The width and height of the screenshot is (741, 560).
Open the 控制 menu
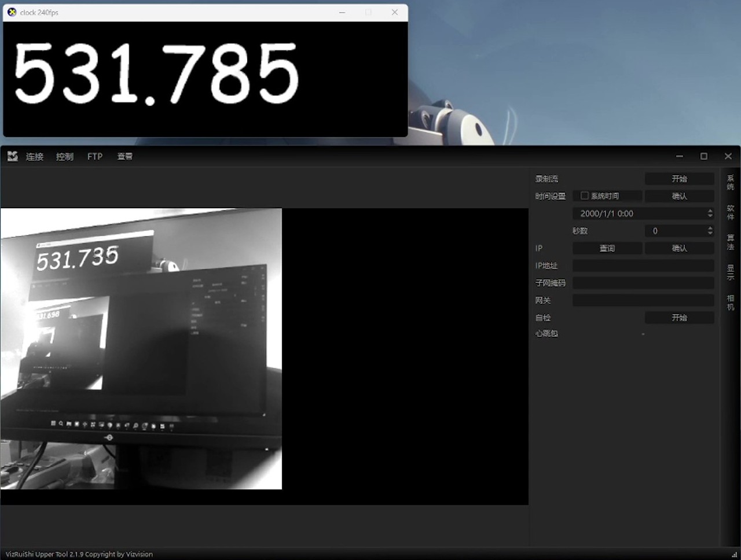click(x=65, y=157)
